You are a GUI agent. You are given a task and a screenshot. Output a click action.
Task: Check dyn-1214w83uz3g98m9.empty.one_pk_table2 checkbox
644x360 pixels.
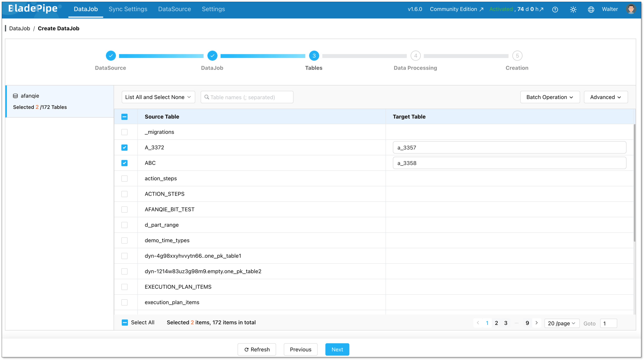tap(124, 271)
